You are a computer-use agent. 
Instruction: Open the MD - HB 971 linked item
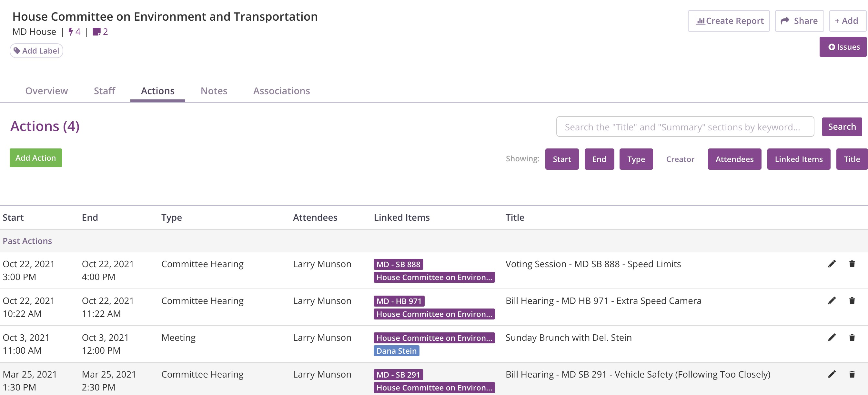point(399,301)
